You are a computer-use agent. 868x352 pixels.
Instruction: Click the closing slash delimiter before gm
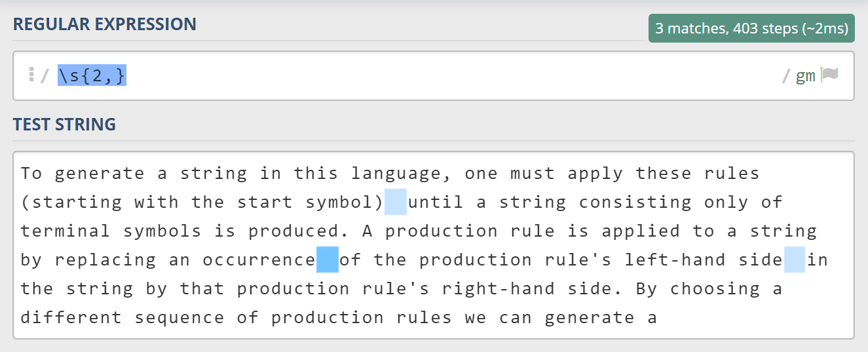click(x=786, y=76)
